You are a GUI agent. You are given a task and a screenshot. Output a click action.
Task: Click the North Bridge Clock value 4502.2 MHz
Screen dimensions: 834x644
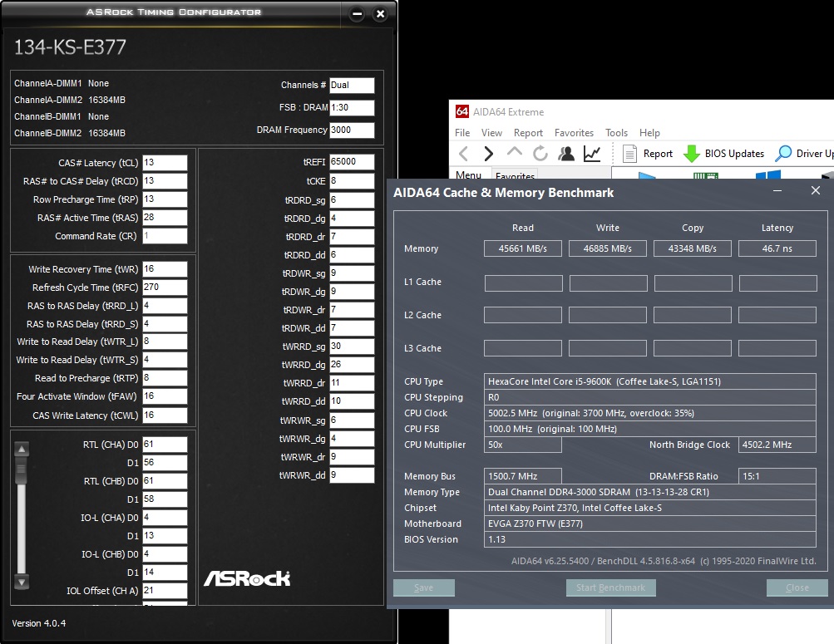pos(777,445)
